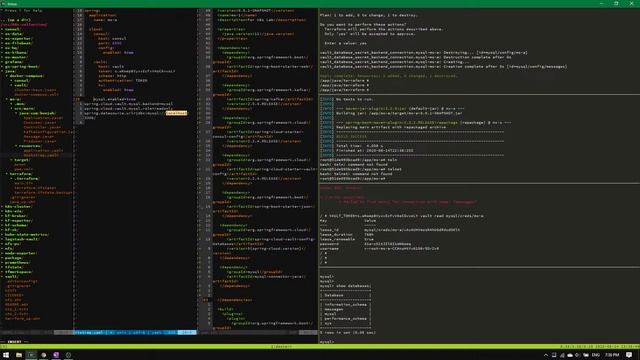Click the green tmux status bar

pyautogui.click(x=320, y=347)
